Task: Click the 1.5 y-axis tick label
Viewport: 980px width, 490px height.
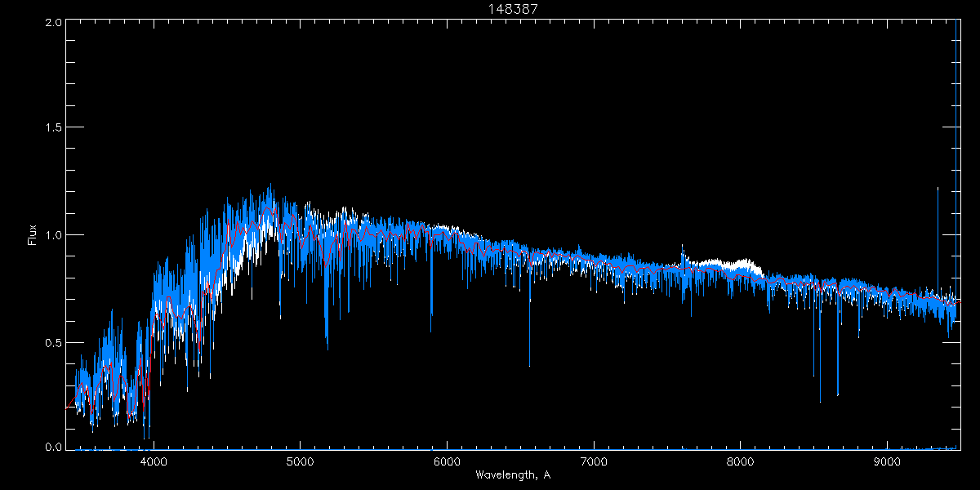Action: [54, 128]
